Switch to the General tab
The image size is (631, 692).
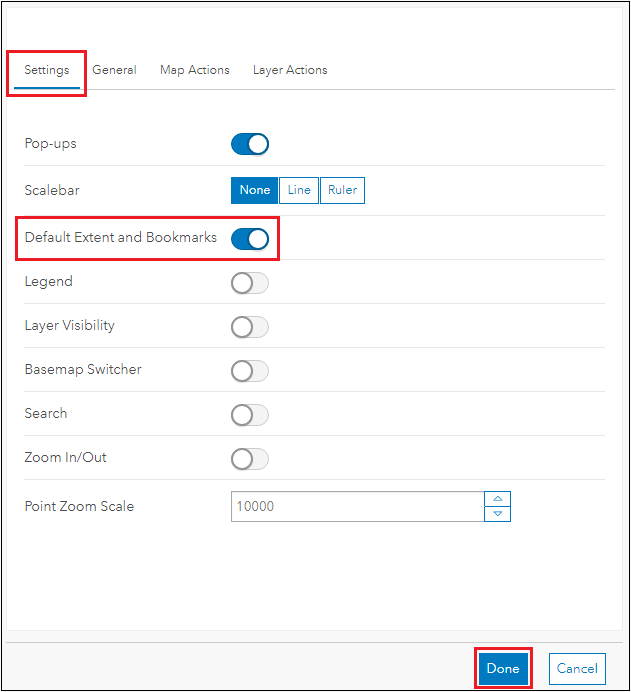click(114, 70)
